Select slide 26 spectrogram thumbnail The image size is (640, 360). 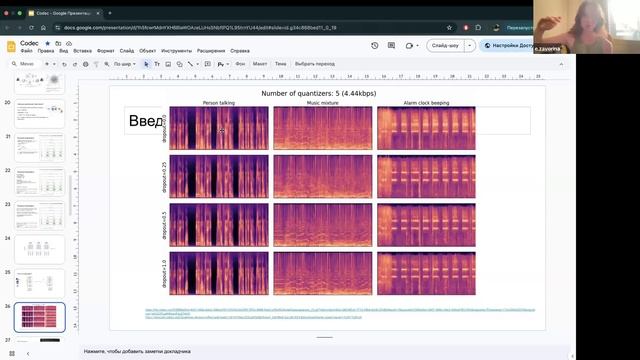pos(40,317)
